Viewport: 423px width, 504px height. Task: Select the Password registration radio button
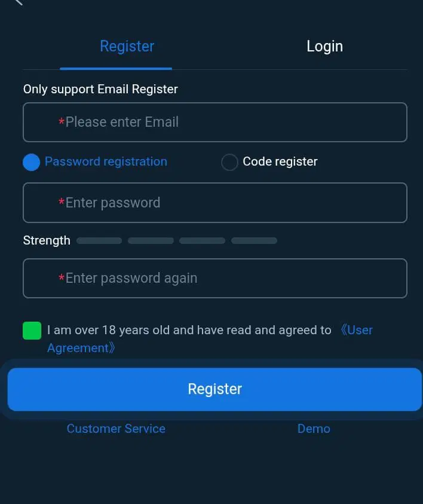tap(32, 162)
